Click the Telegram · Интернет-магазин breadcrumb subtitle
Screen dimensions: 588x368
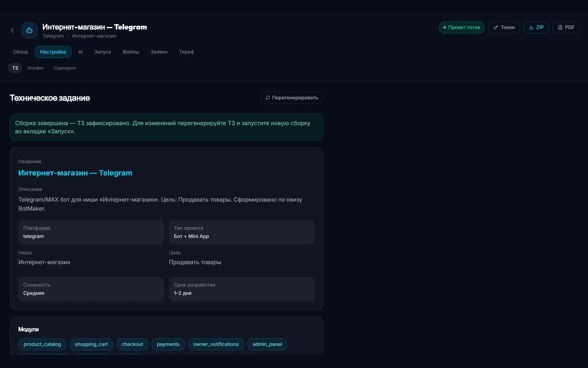tap(79, 36)
